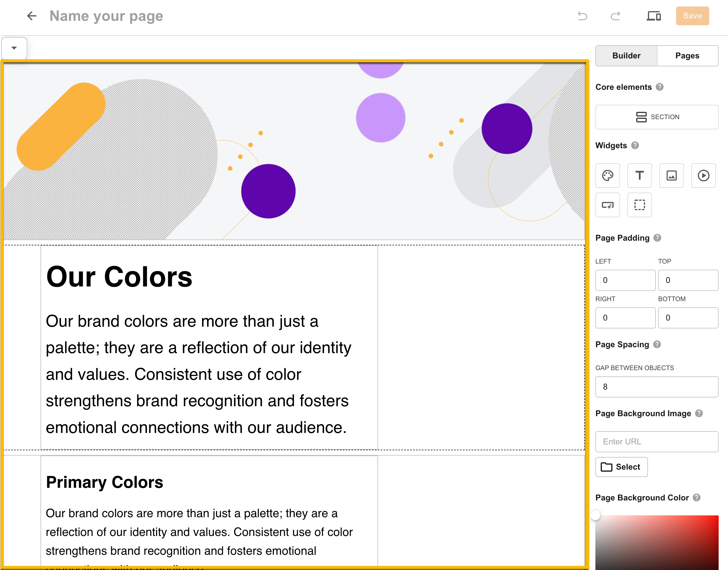728x570 pixels.
Task: Select the Text widget
Action: 639,176
